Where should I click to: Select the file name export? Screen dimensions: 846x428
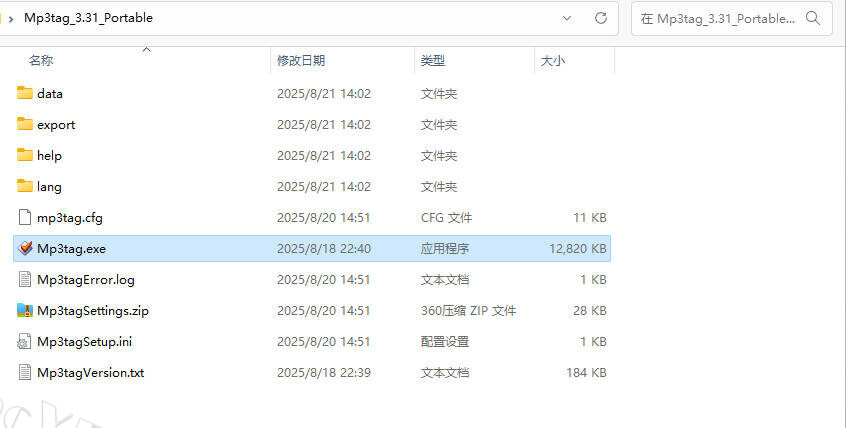point(56,125)
